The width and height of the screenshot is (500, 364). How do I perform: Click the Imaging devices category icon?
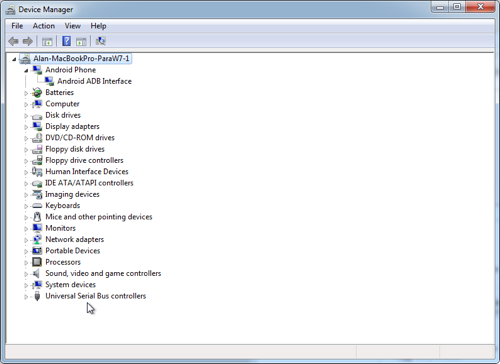pos(37,194)
